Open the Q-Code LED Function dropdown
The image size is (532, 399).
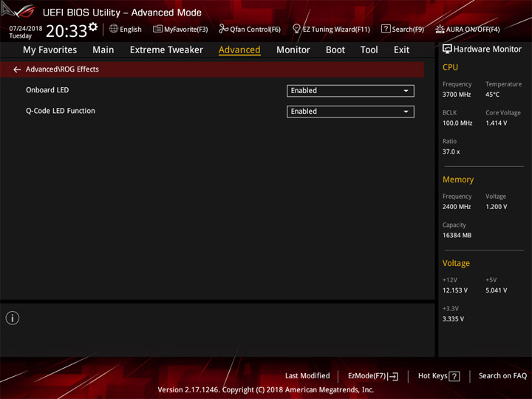point(350,112)
